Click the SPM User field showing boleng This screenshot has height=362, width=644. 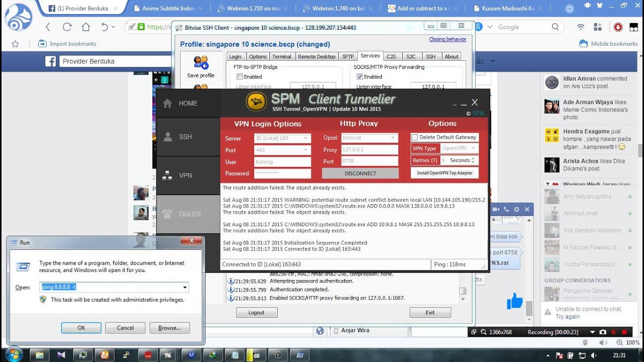(x=283, y=162)
